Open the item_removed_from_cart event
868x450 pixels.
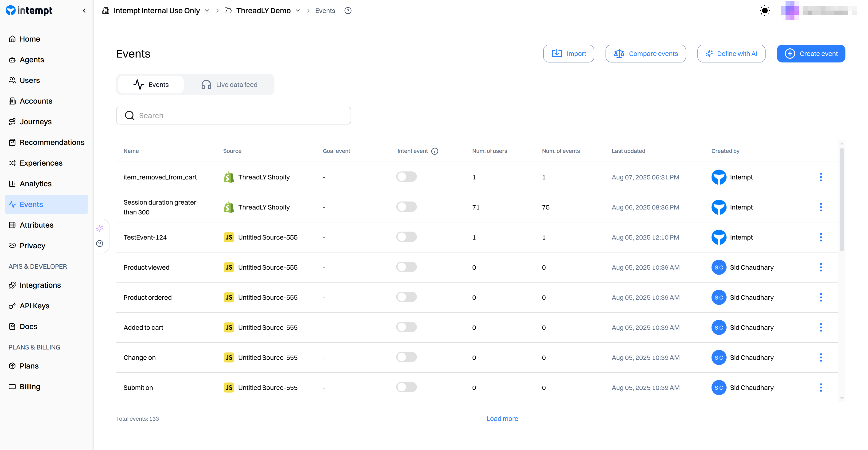point(160,177)
